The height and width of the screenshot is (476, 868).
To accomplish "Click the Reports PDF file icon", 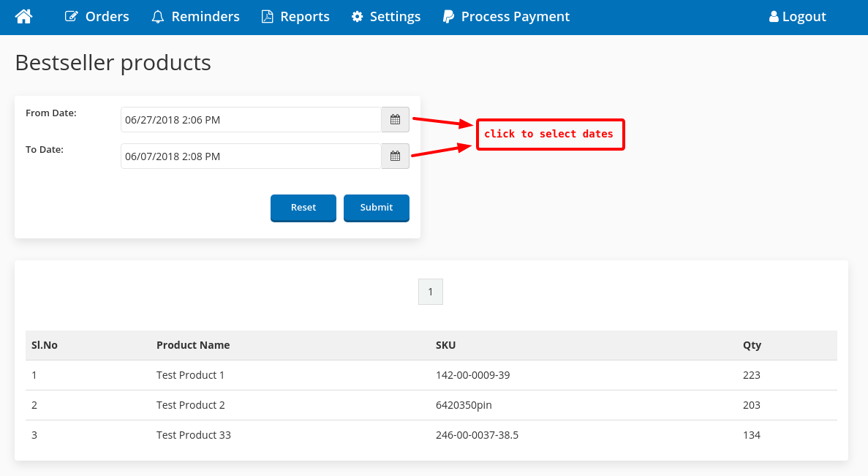I will tap(268, 17).
